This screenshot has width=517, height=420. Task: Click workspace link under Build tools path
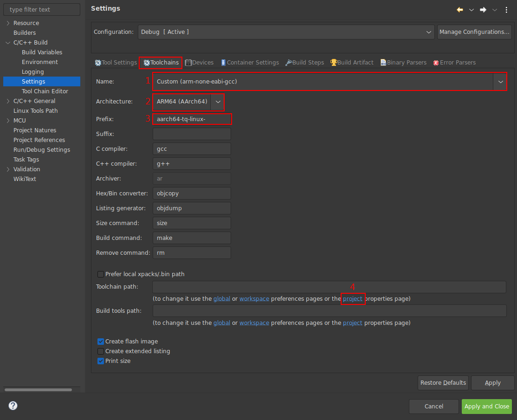coord(254,323)
